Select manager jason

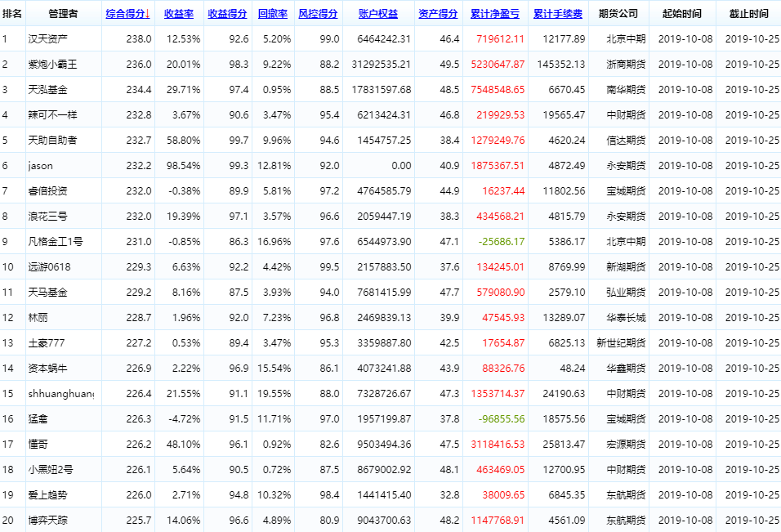(40, 166)
